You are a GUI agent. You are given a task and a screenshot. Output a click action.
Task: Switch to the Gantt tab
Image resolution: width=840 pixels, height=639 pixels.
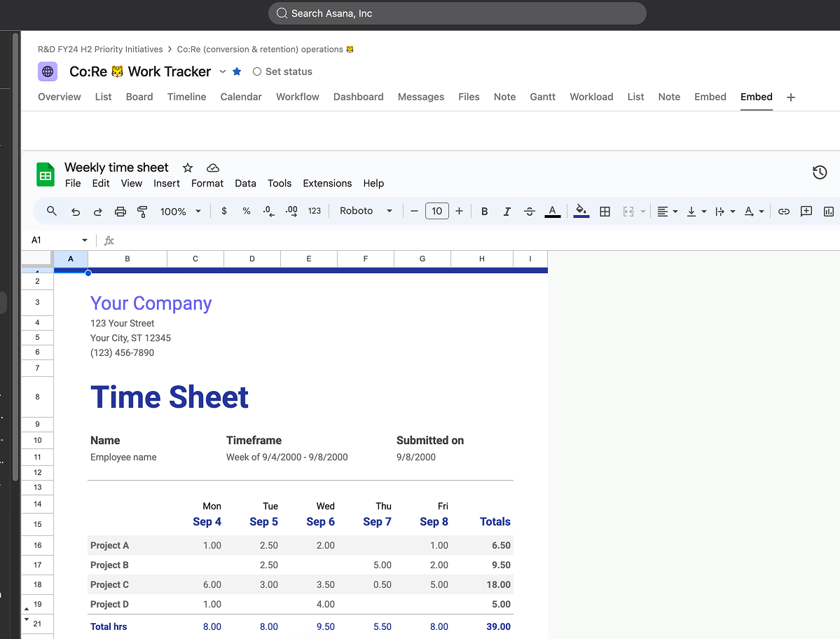(542, 97)
